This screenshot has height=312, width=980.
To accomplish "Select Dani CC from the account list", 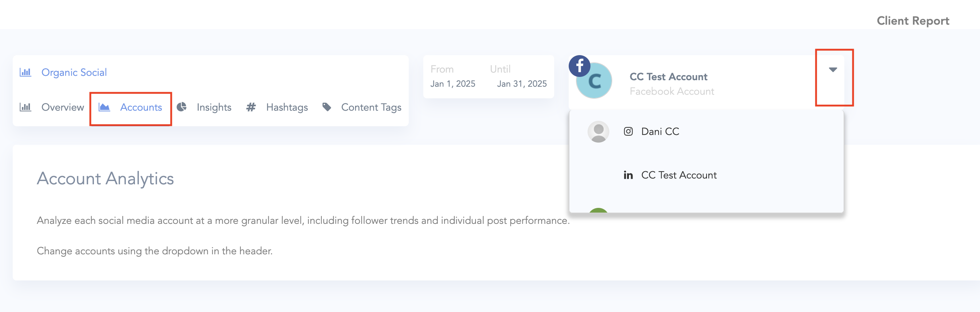I will coord(660,132).
